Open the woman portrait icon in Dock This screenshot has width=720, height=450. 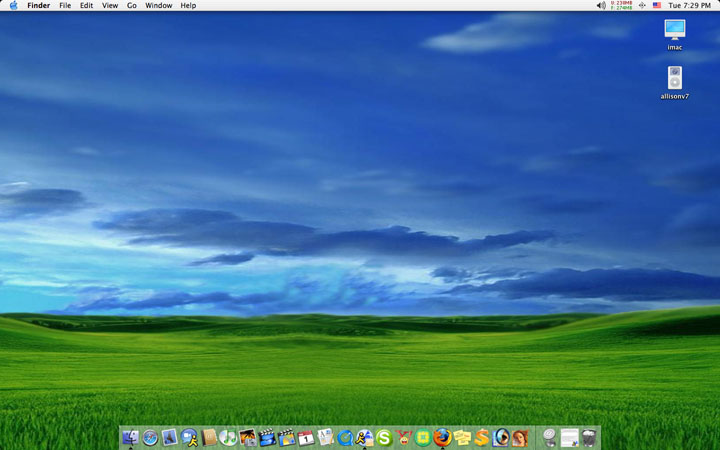520,438
